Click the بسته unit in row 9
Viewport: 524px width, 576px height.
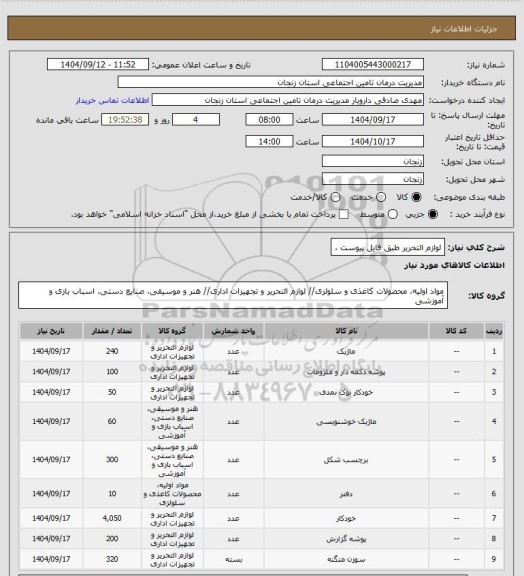[x=233, y=559]
